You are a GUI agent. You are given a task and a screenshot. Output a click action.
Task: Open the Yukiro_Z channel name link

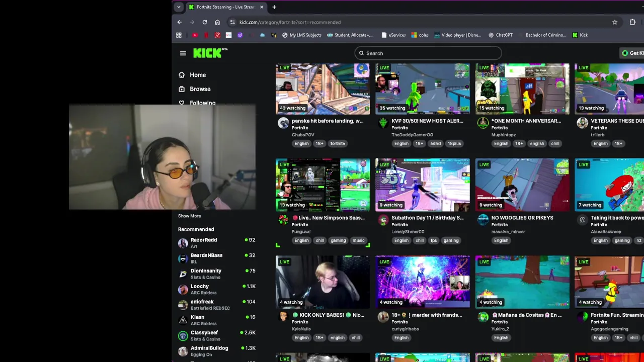[x=500, y=329]
